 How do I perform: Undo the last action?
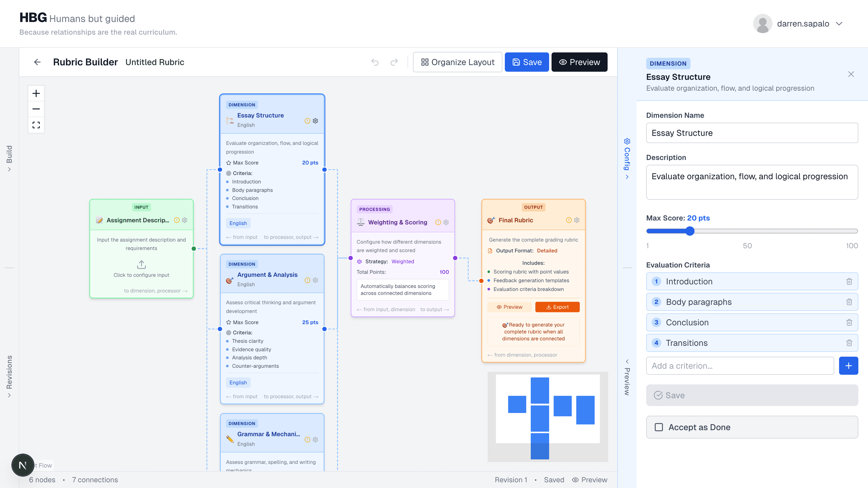click(375, 62)
